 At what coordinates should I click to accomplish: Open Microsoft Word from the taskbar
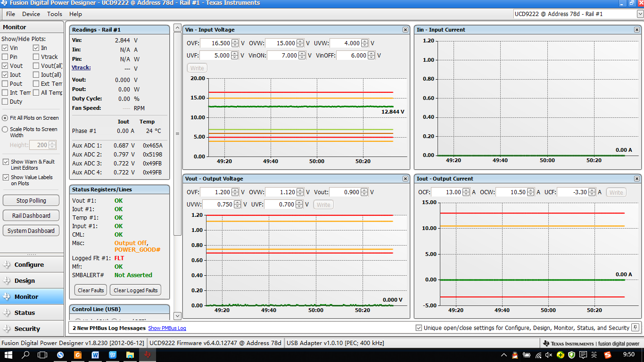(x=95, y=354)
